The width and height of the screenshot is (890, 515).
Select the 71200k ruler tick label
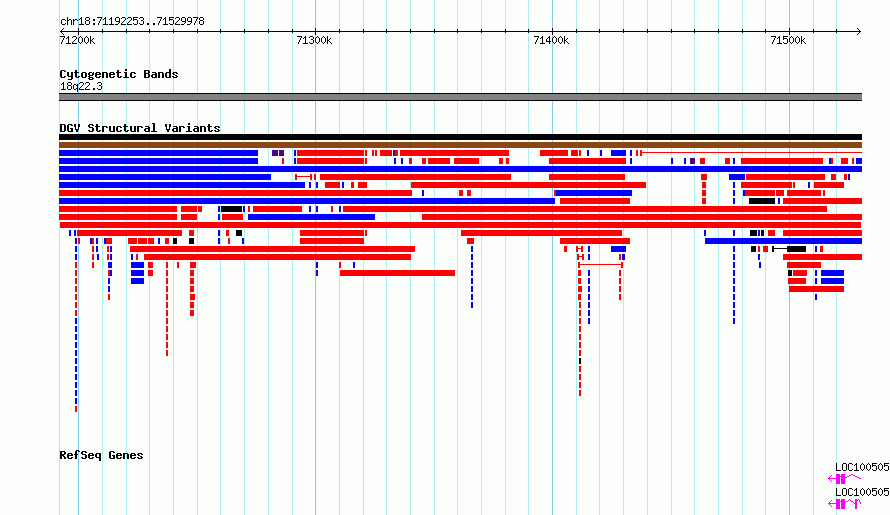[x=77, y=40]
